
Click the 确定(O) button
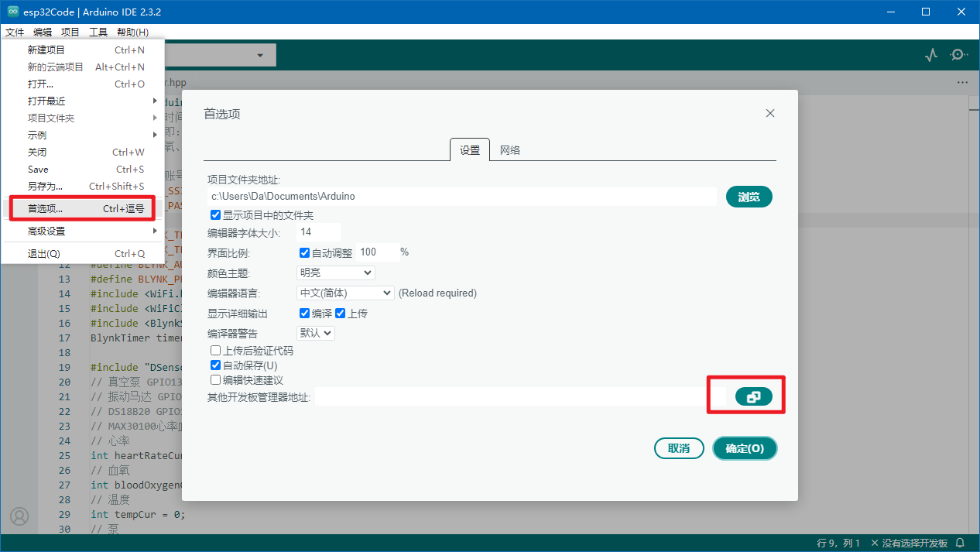tap(745, 448)
